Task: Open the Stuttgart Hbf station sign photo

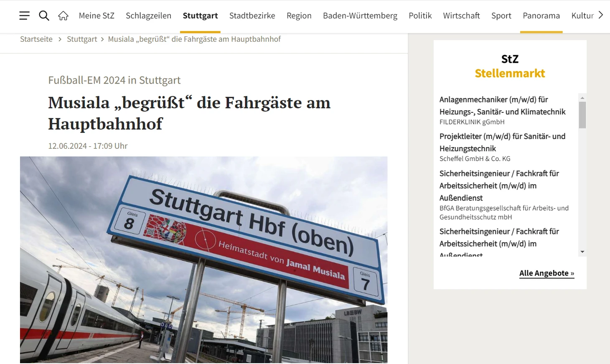Action: click(203, 260)
